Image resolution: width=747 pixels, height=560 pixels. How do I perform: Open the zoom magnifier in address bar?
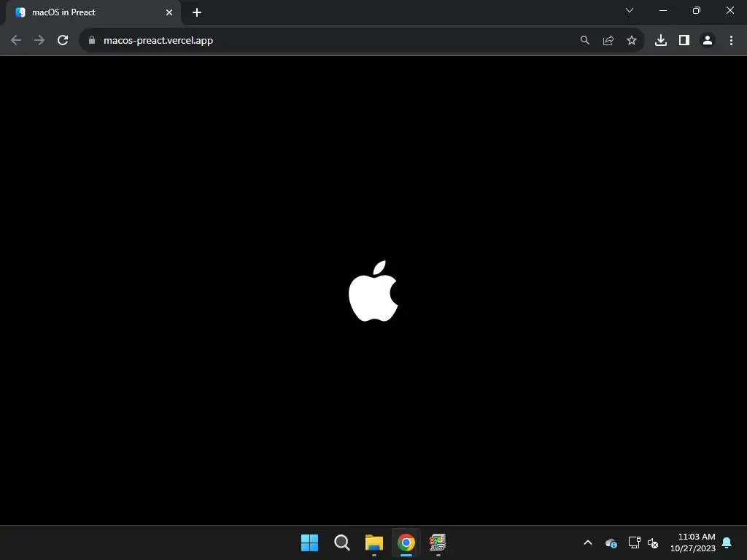(x=584, y=41)
